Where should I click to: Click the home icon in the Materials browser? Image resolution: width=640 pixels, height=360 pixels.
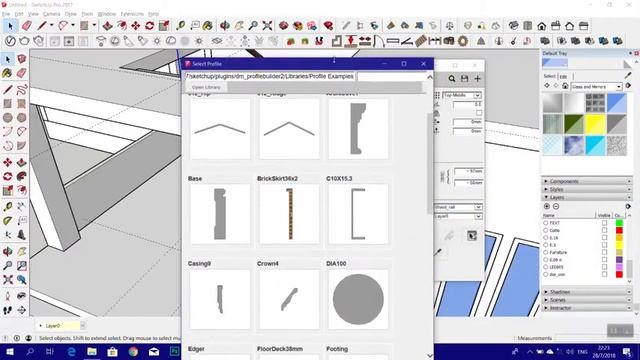click(565, 86)
